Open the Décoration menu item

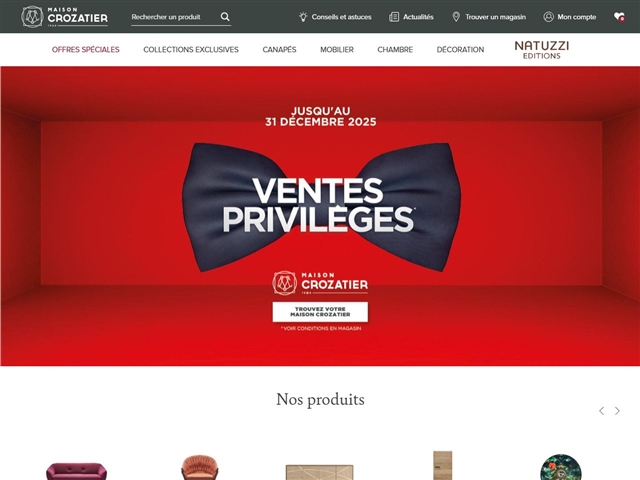[460, 49]
